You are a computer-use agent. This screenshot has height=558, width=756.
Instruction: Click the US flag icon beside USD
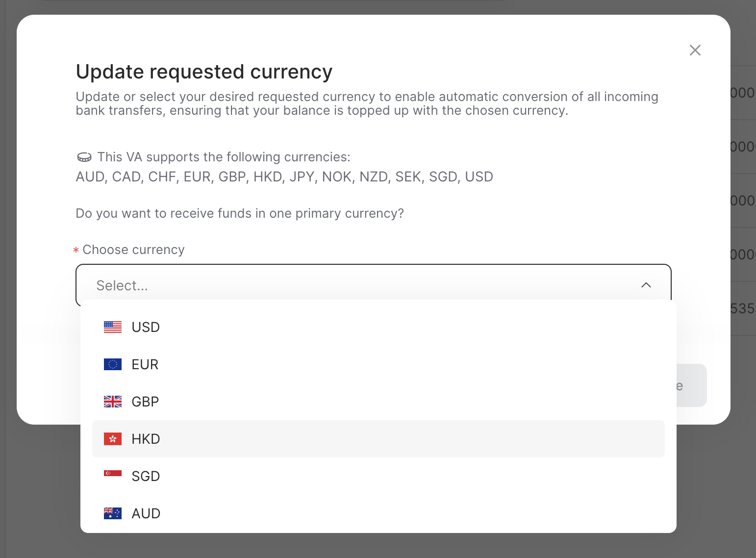[x=112, y=327]
